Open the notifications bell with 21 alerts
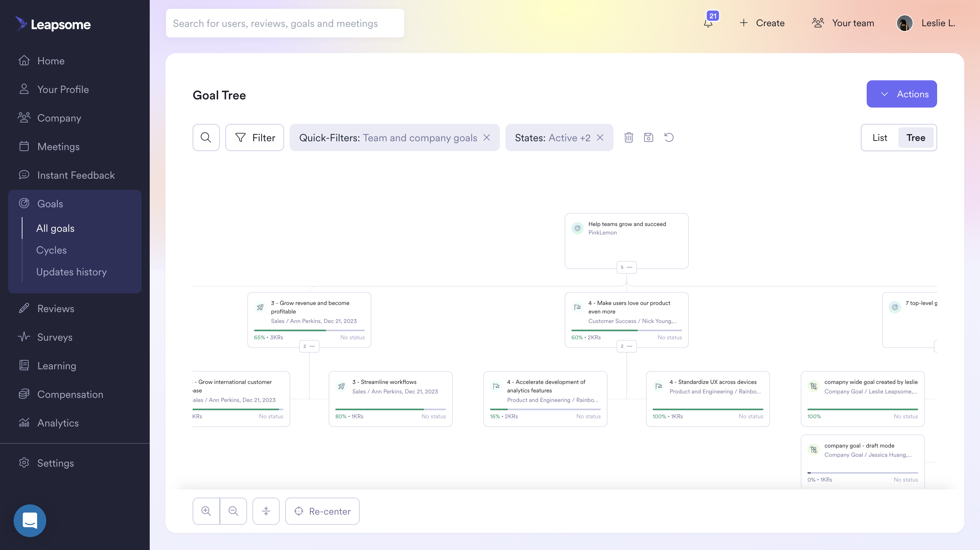Viewport: 980px width, 550px height. click(708, 23)
